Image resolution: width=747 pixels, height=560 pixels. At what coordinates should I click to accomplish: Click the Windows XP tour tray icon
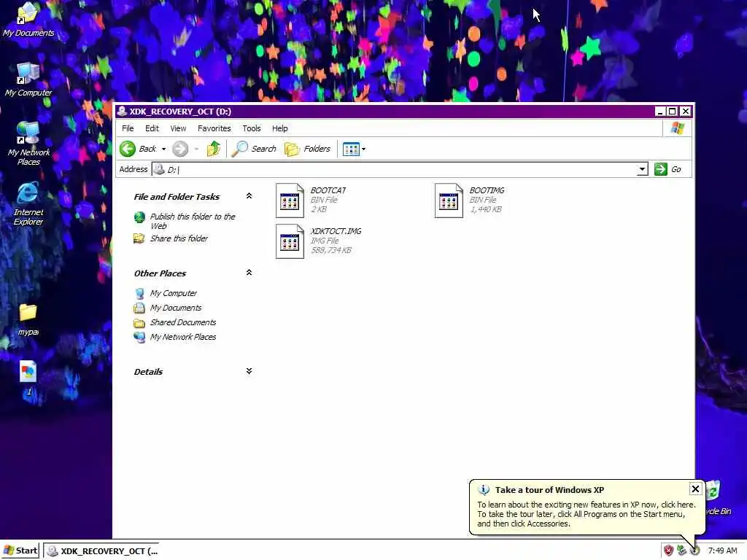(x=695, y=551)
